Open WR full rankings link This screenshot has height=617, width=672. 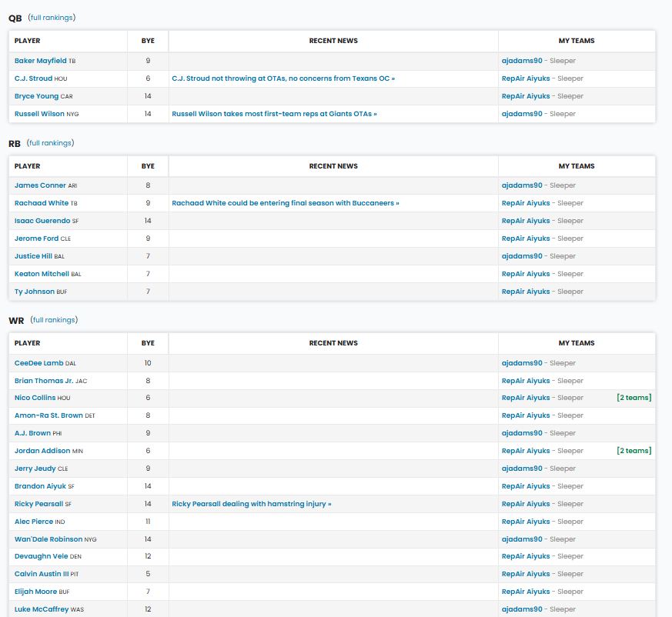click(54, 319)
